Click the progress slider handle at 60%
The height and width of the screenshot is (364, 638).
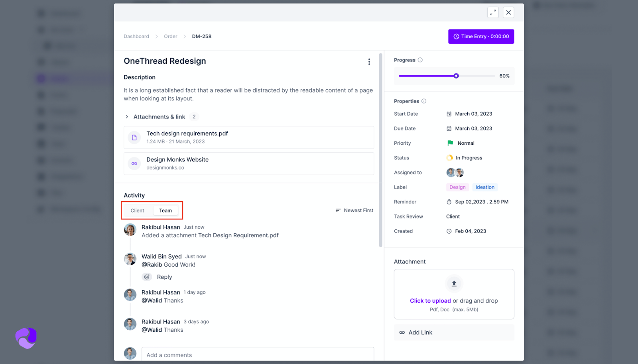click(456, 76)
